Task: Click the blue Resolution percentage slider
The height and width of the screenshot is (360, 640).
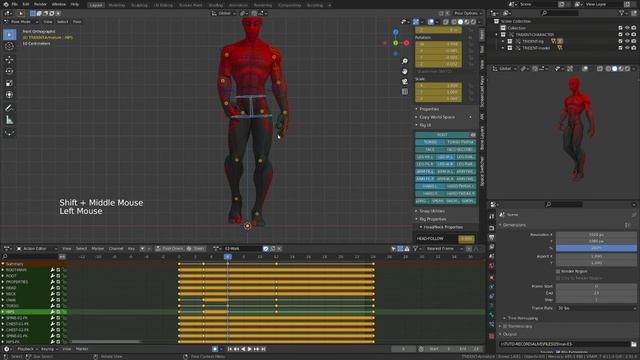Action: pos(596,248)
